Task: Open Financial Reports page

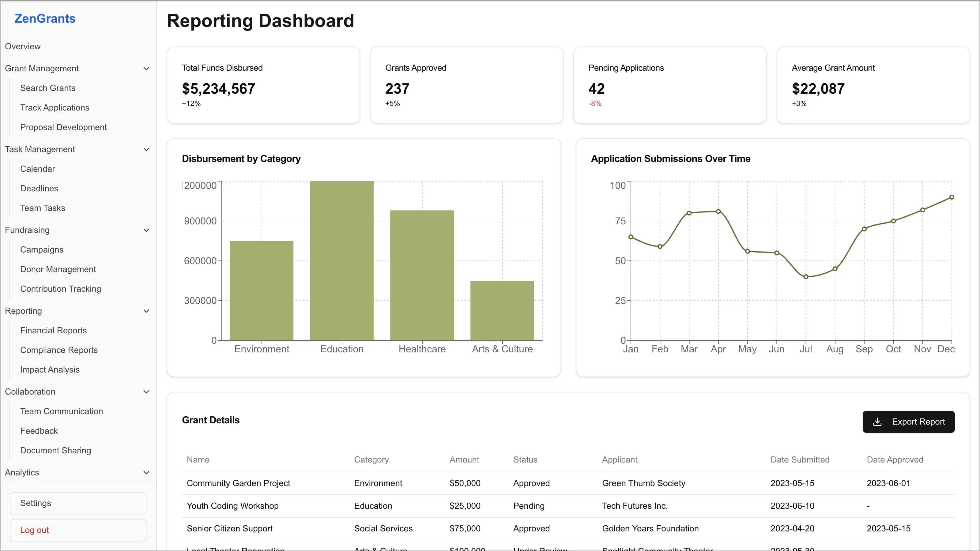Action: click(53, 331)
